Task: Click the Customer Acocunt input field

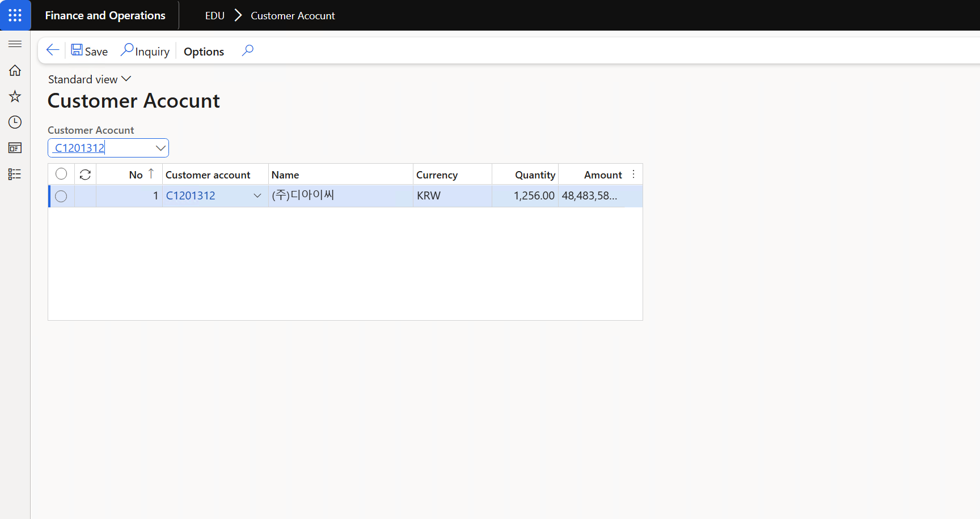Action: [102, 148]
